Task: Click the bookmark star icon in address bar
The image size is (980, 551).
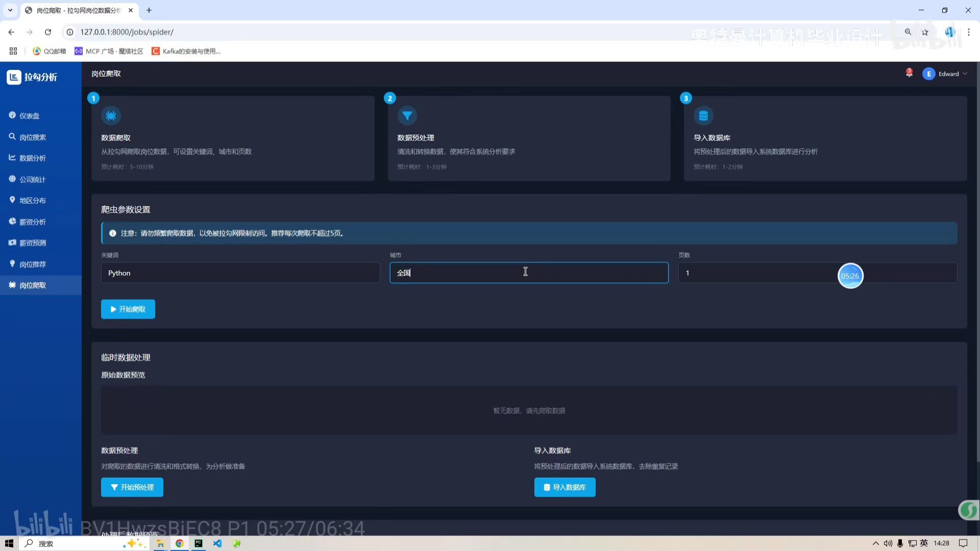Action: click(x=925, y=32)
